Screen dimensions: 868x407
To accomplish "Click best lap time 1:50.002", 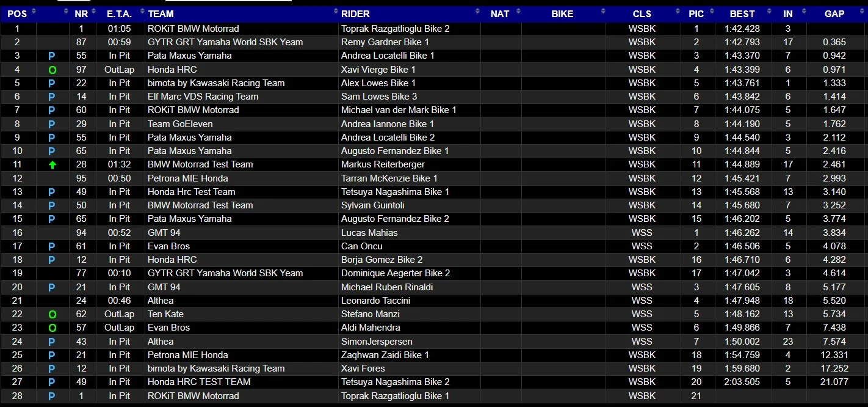I will 742,342.
